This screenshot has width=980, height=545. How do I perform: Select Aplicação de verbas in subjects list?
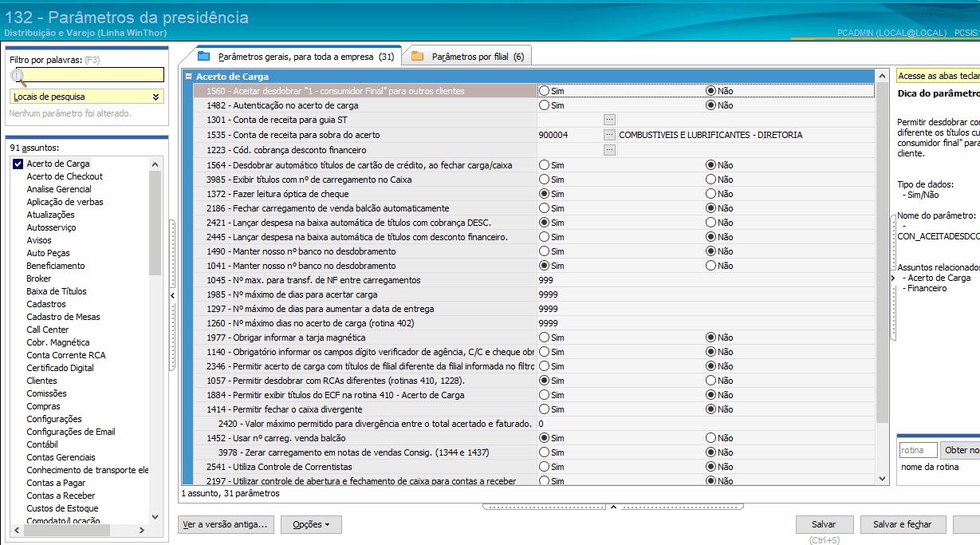click(x=65, y=202)
